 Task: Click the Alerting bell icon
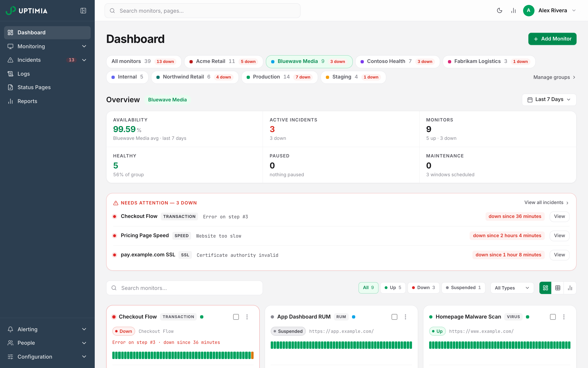(10, 329)
